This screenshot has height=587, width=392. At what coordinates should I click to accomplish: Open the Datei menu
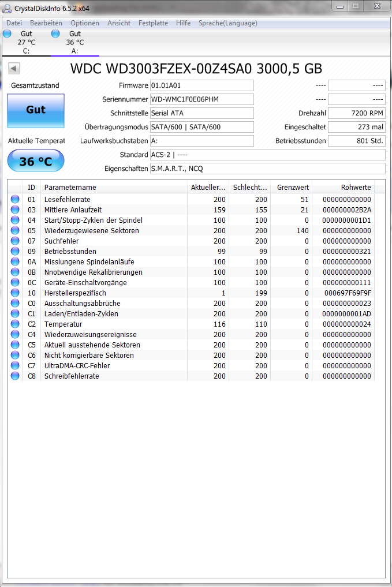pyautogui.click(x=14, y=23)
